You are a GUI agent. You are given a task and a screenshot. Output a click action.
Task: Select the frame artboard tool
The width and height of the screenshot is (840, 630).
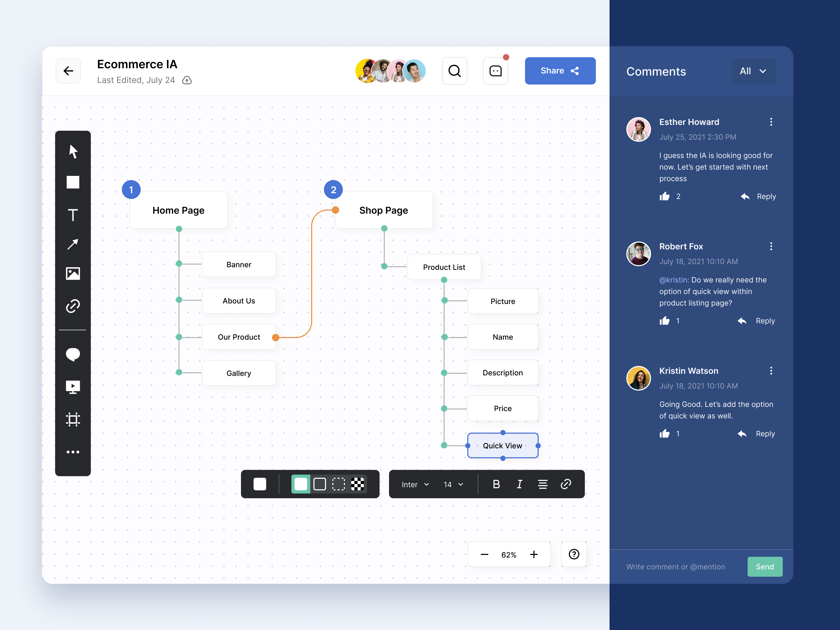73,420
